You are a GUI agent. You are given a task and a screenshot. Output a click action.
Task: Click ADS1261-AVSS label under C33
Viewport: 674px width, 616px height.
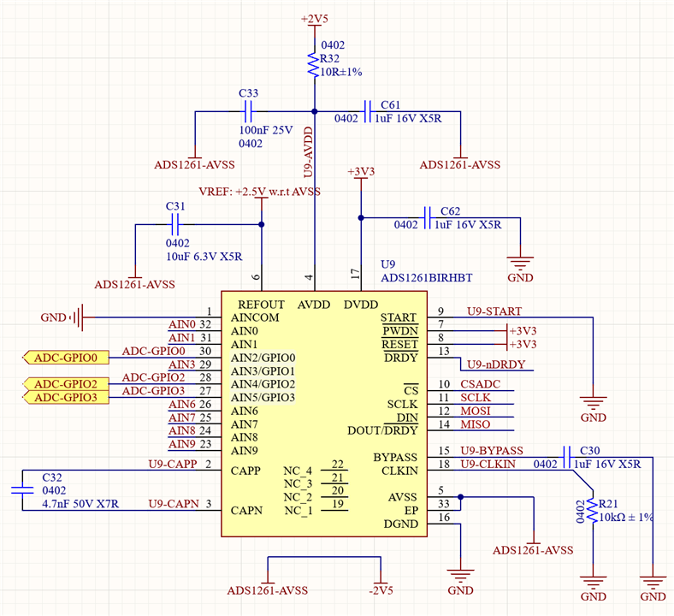(194, 164)
